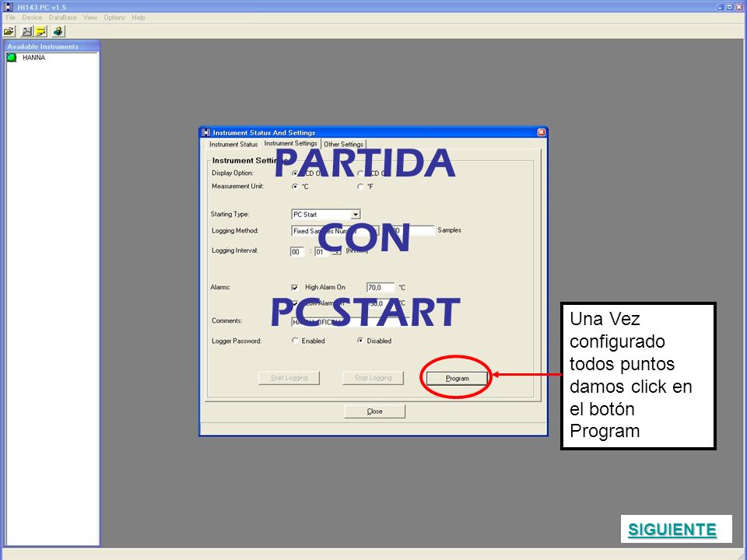Open the DataBase menu

(x=62, y=18)
